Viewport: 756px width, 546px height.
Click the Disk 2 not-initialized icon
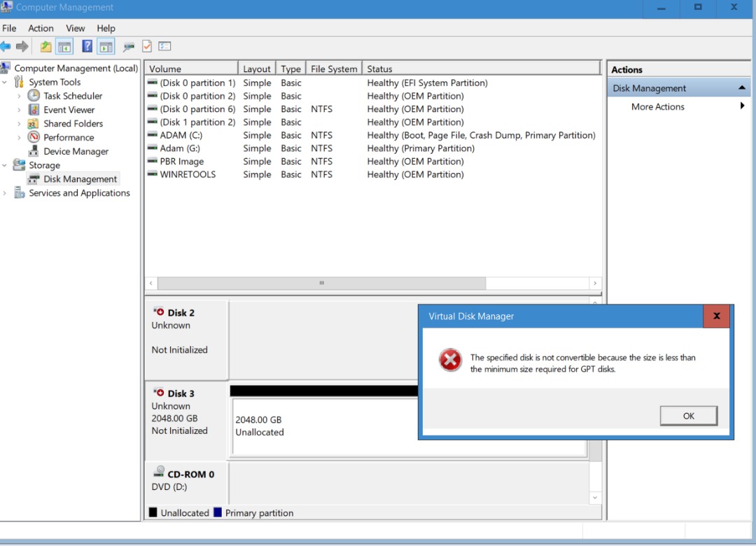pyautogui.click(x=159, y=311)
